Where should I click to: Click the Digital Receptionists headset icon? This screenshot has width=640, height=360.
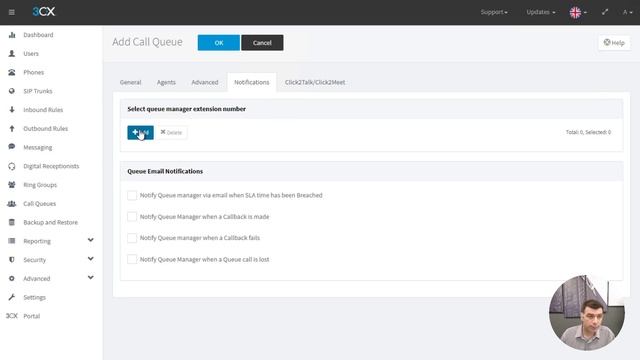coord(12,166)
